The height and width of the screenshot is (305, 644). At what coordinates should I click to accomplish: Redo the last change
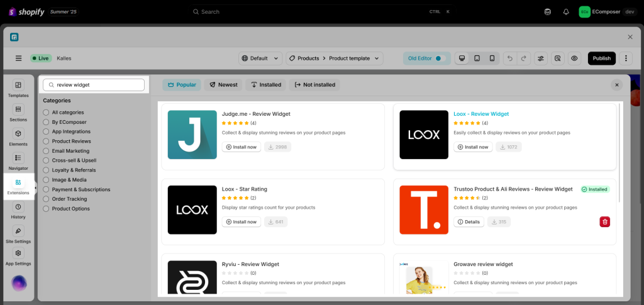524,58
